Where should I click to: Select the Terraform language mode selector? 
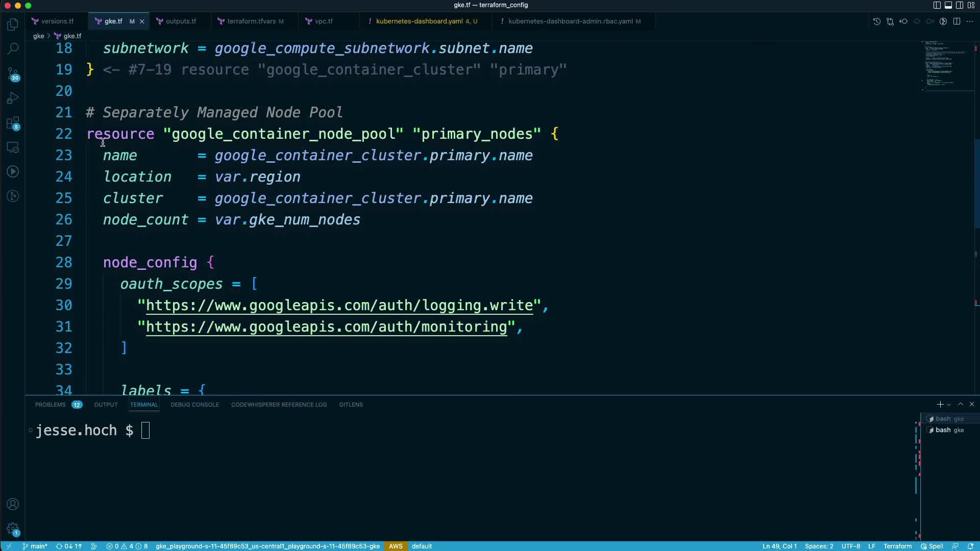tap(897, 546)
